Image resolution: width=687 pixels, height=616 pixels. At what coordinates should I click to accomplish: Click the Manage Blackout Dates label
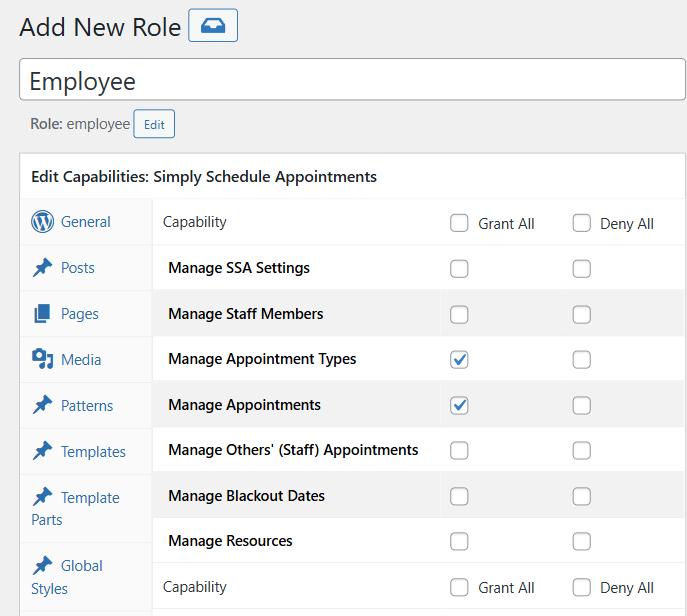tap(246, 496)
